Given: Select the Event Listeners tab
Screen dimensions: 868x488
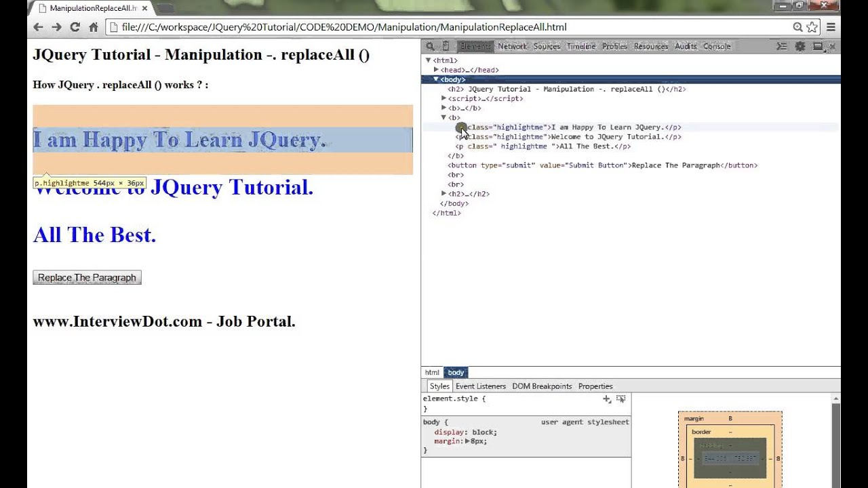Looking at the screenshot, I should click(481, 386).
